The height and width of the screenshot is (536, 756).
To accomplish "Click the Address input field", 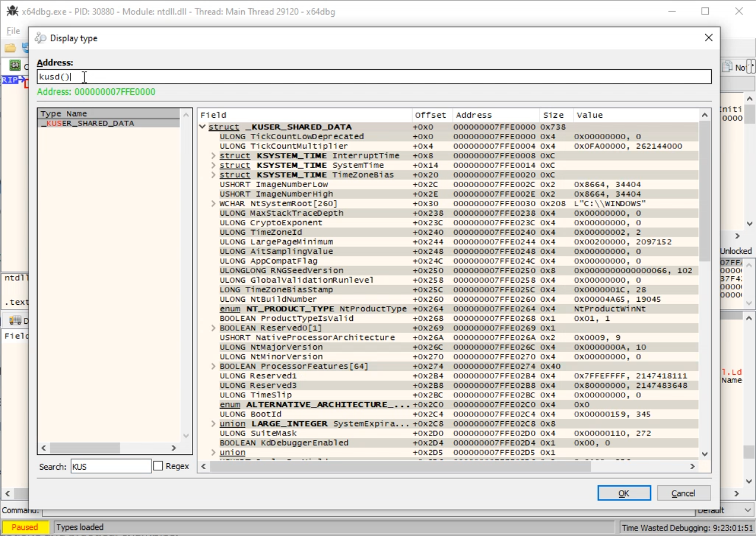I will 374,76.
